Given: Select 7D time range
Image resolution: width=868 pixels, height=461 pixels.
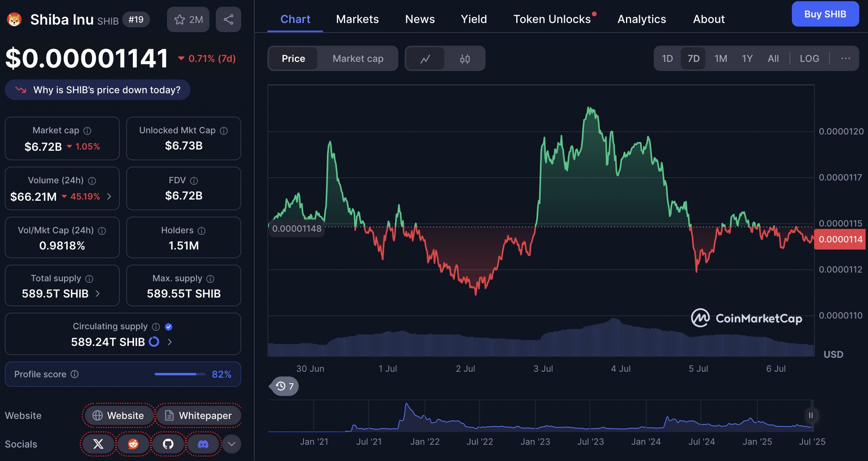Looking at the screenshot, I should (693, 59).
